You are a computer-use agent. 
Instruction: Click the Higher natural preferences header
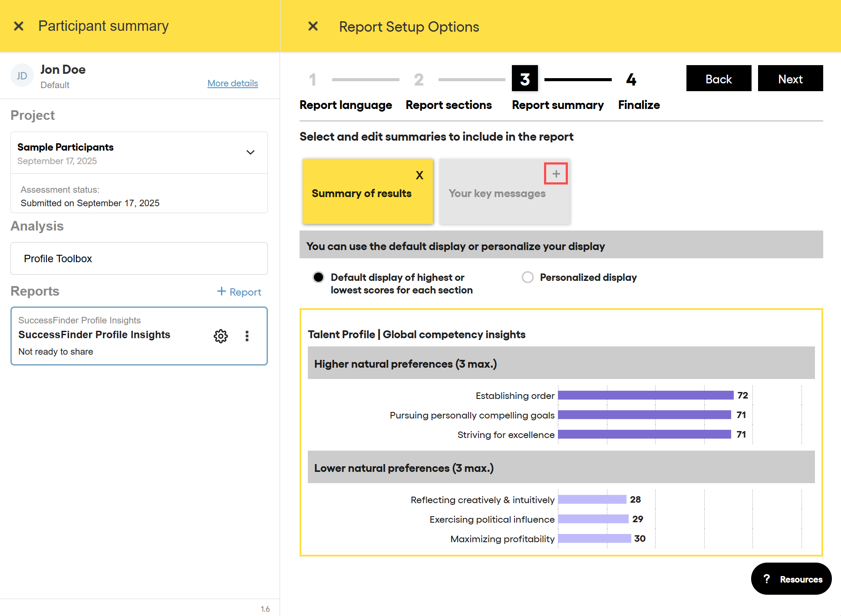click(561, 363)
